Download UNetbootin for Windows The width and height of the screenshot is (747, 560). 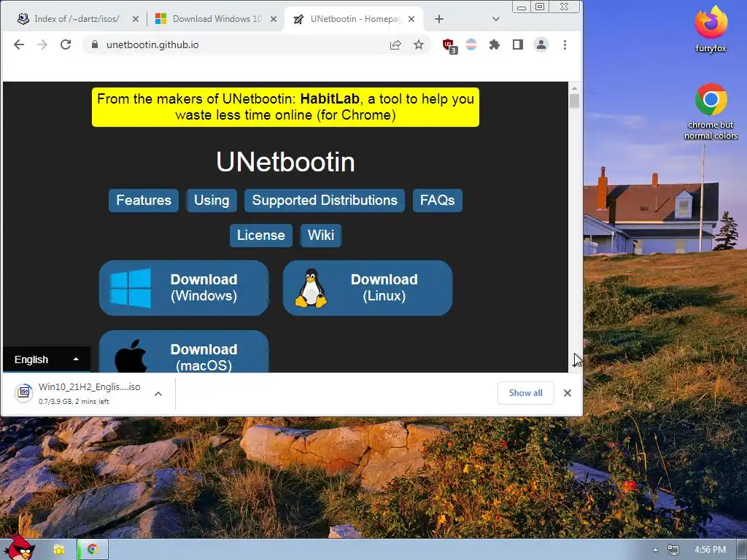[x=184, y=287]
